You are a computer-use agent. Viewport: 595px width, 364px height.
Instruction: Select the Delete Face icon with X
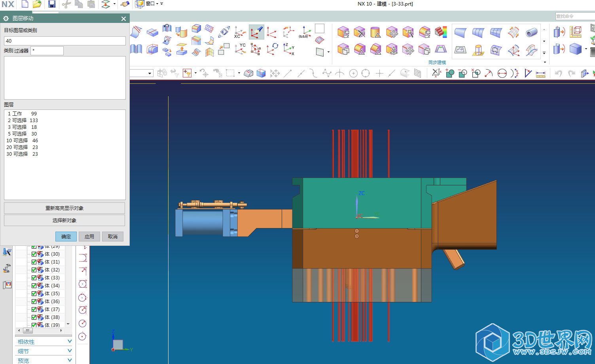(359, 32)
